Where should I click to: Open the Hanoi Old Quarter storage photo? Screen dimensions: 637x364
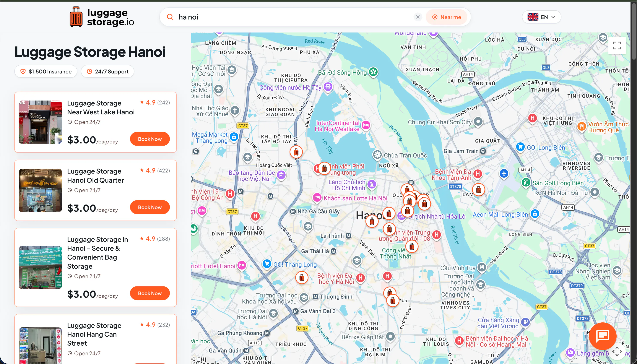tap(40, 190)
